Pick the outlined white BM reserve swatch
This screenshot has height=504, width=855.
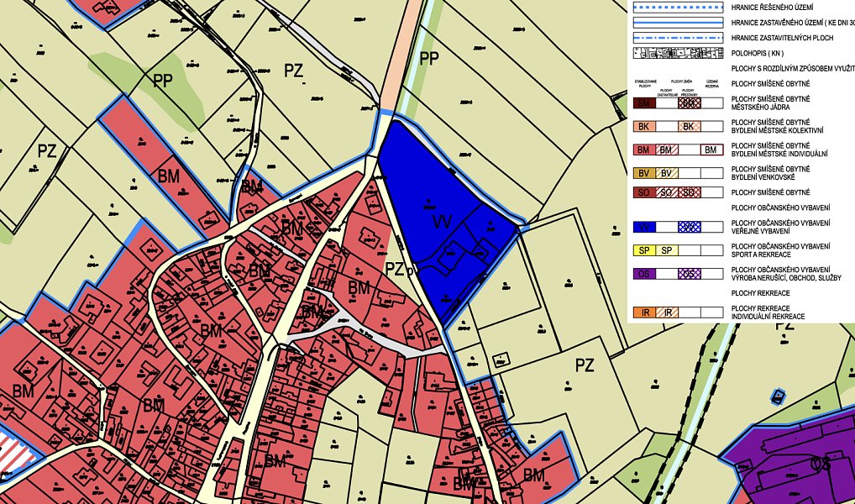(711, 150)
